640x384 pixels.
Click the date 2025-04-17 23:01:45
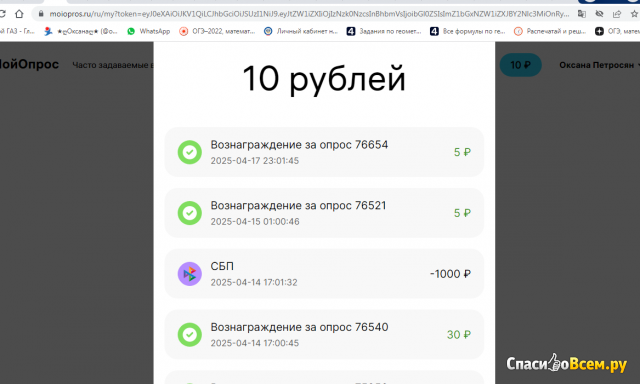click(x=255, y=161)
